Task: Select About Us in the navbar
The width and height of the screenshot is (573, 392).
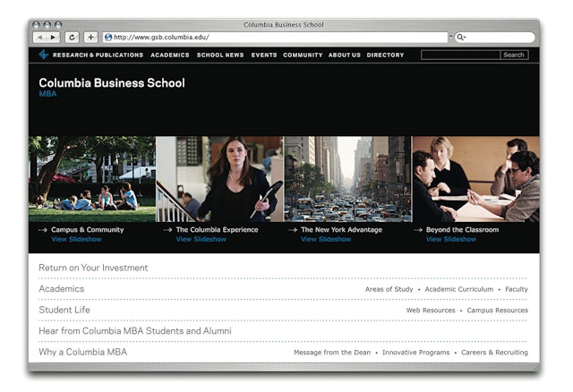Action: [344, 55]
